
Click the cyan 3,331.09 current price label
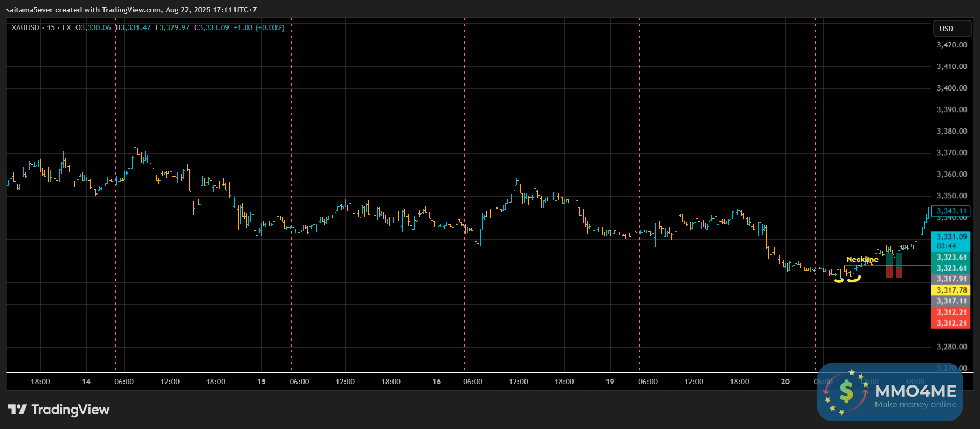click(x=951, y=237)
